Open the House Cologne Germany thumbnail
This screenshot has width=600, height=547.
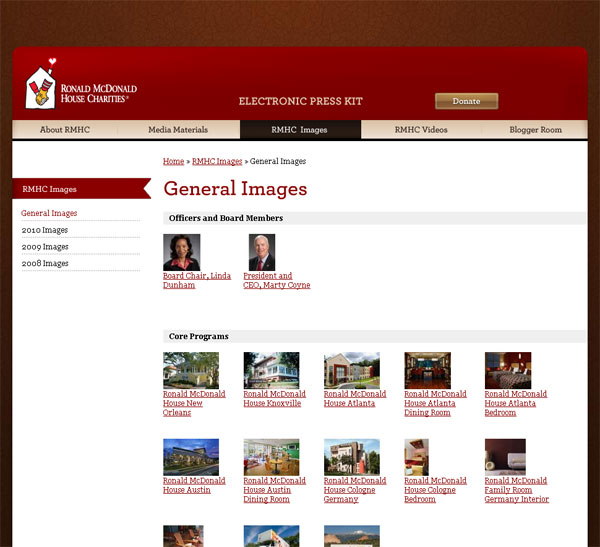[352, 457]
